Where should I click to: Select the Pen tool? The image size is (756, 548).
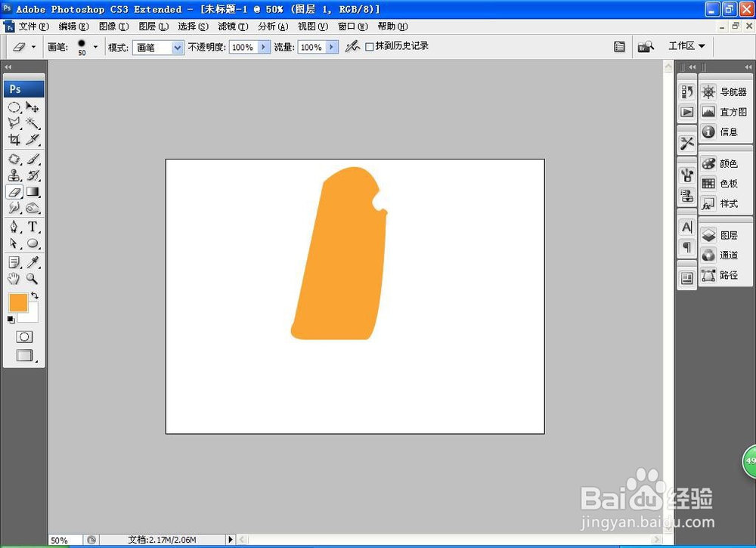14,227
